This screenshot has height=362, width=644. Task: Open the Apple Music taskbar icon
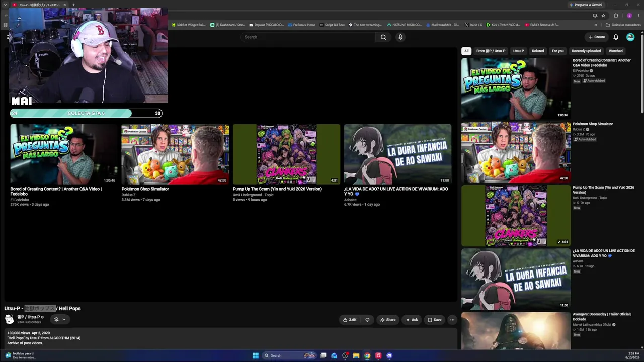click(x=378, y=355)
